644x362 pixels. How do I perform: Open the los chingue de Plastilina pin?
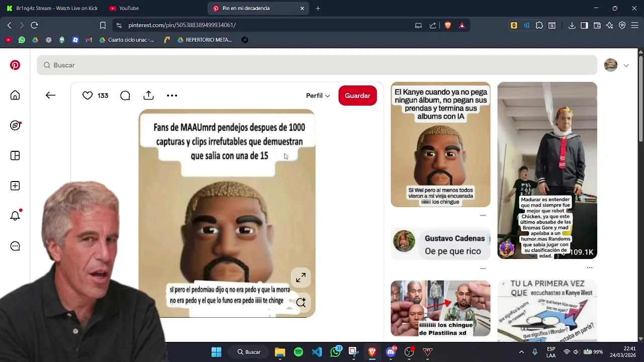coord(441,309)
